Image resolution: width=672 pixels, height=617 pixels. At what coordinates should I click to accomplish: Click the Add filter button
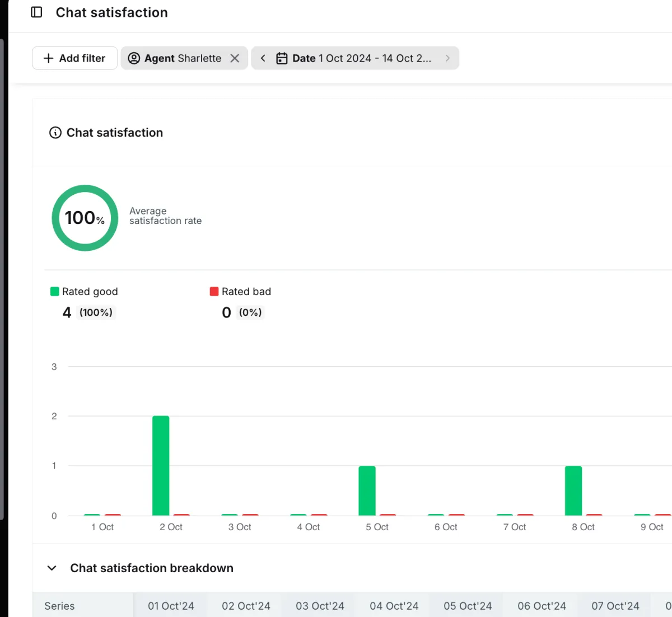pos(75,58)
